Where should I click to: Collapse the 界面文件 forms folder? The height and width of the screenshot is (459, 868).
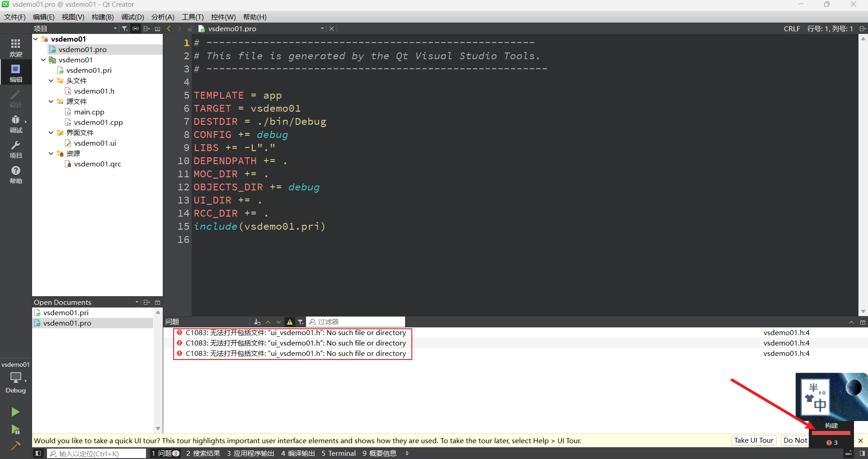[x=51, y=132]
